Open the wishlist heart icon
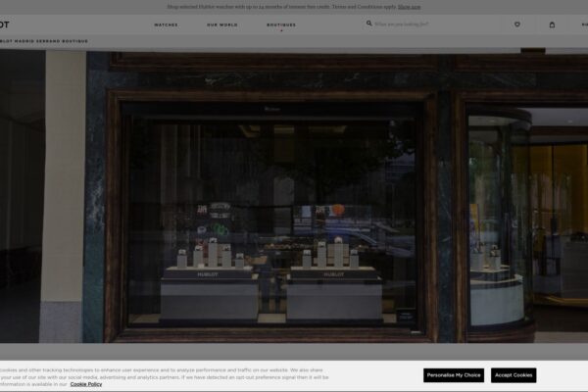588x392 pixels. [x=517, y=24]
